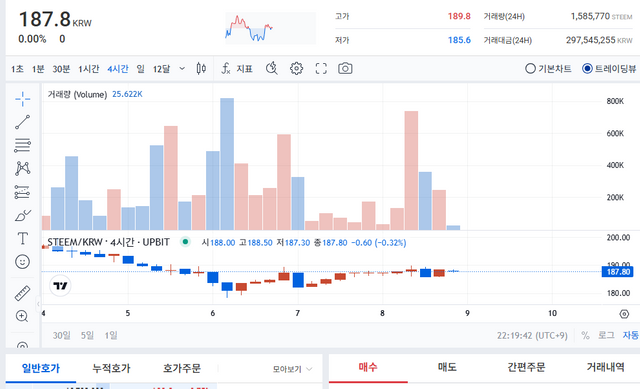This screenshot has height=389, width=640.
Task: Click the 189.8 high price value
Action: (459, 16)
